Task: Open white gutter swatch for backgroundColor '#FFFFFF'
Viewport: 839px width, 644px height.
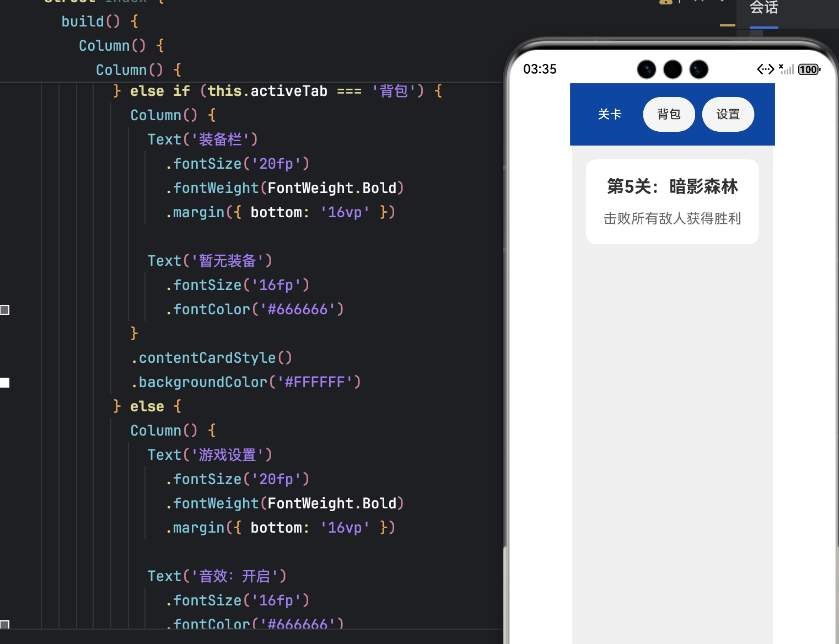Action: [x=5, y=383]
